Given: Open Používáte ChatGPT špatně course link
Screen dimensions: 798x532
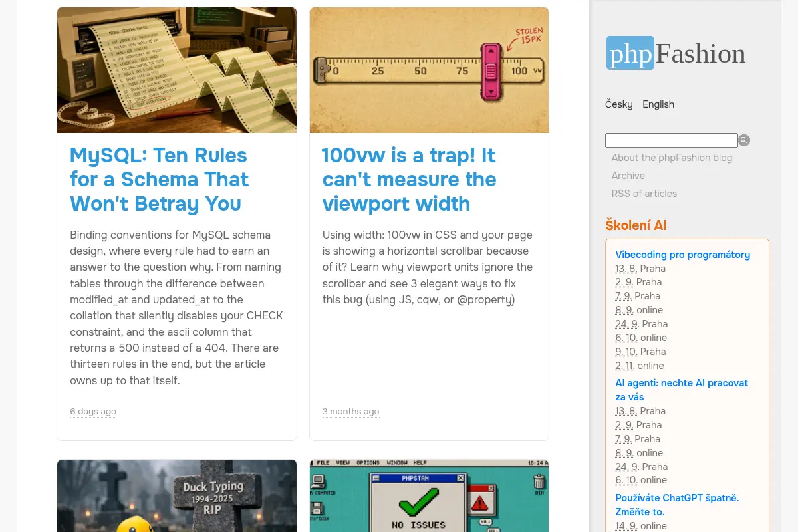Looking at the screenshot, I should 677,505.
